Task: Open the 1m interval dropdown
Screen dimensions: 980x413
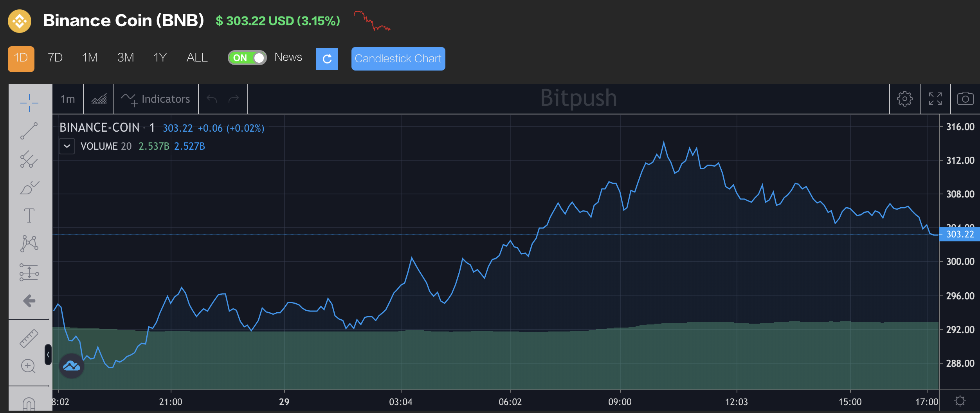Action: pyautogui.click(x=68, y=99)
